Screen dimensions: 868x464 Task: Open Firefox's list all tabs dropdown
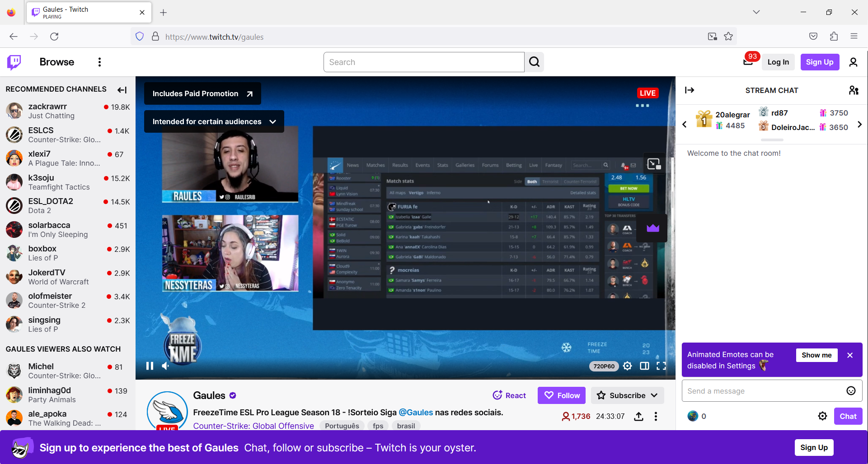[x=756, y=12]
